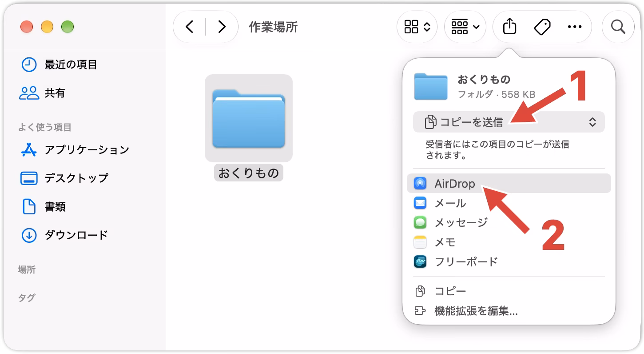This screenshot has width=644, height=354.
Task: Switch view using the icon grid button
Action: (x=417, y=27)
